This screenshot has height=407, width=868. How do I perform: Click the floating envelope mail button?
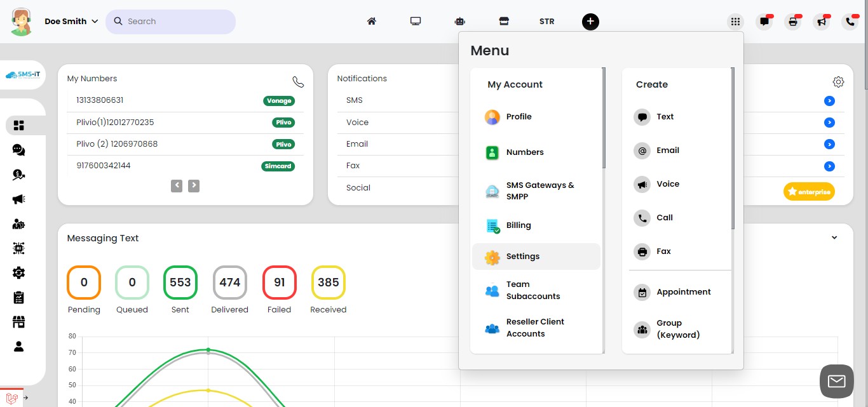pos(836,381)
